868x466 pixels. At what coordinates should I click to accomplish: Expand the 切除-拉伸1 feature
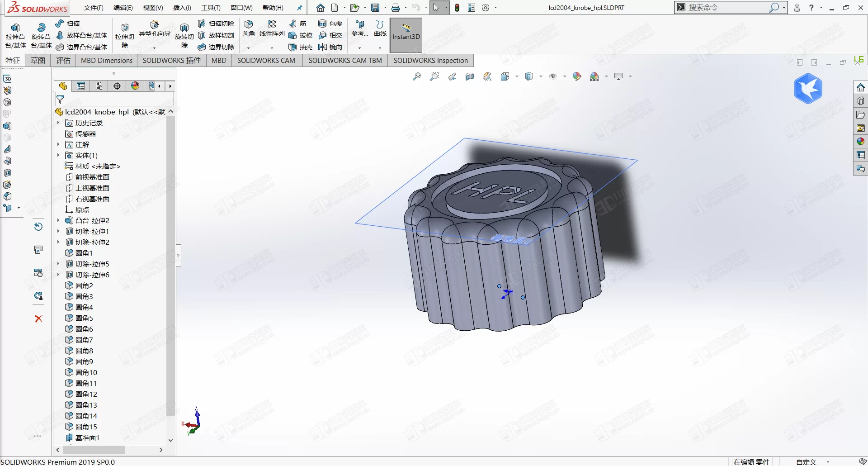click(x=58, y=231)
